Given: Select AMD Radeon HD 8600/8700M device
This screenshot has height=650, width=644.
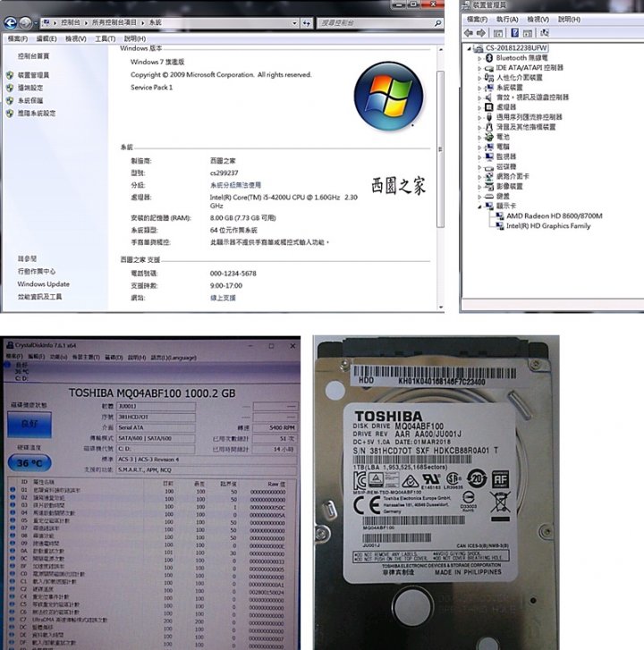Looking at the screenshot, I should pos(555,216).
